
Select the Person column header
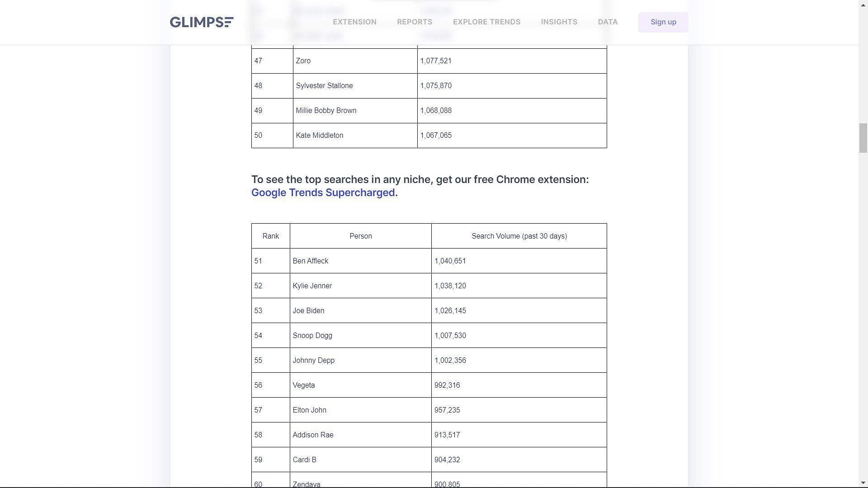click(x=361, y=236)
